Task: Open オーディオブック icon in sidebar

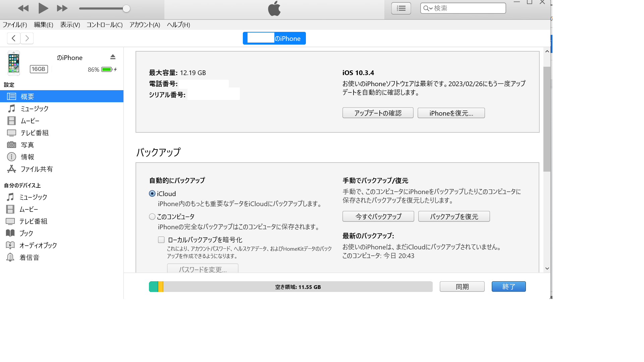Action: tap(10, 245)
